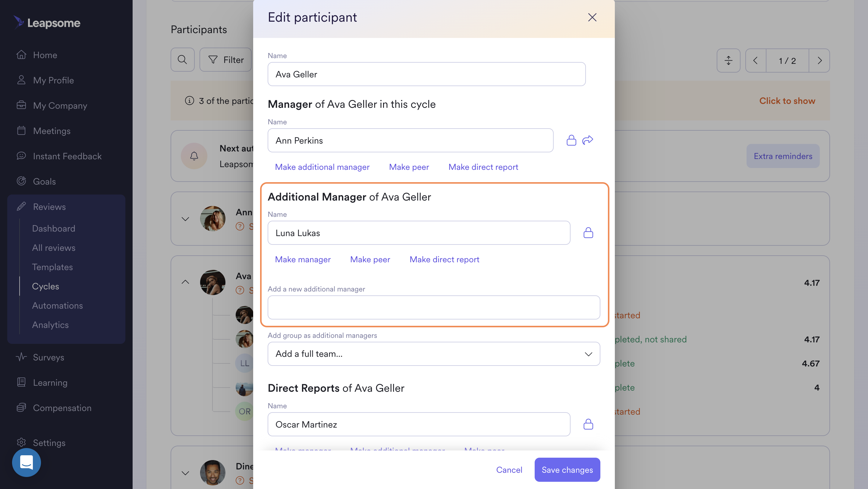Click Make direct report under Ann Perkins
The width and height of the screenshot is (868, 489).
coord(483,167)
